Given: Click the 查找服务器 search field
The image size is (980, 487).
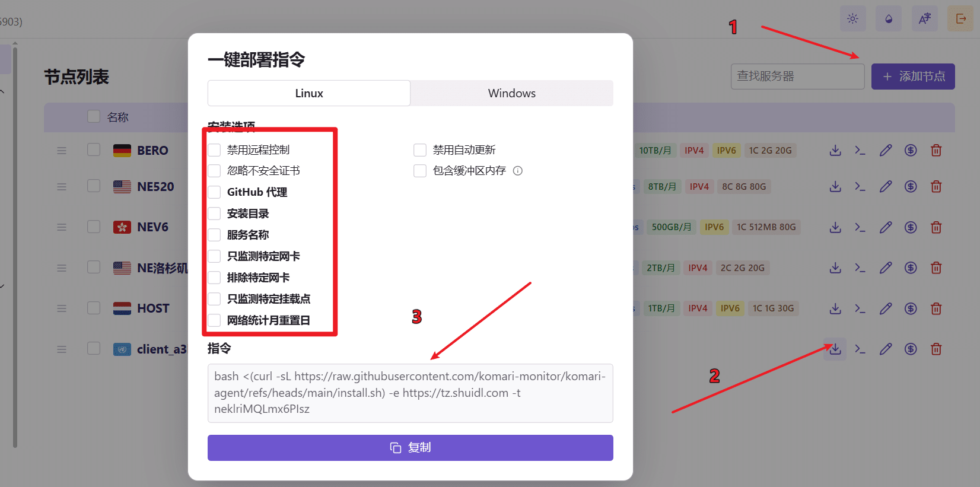Looking at the screenshot, I should pyautogui.click(x=797, y=77).
